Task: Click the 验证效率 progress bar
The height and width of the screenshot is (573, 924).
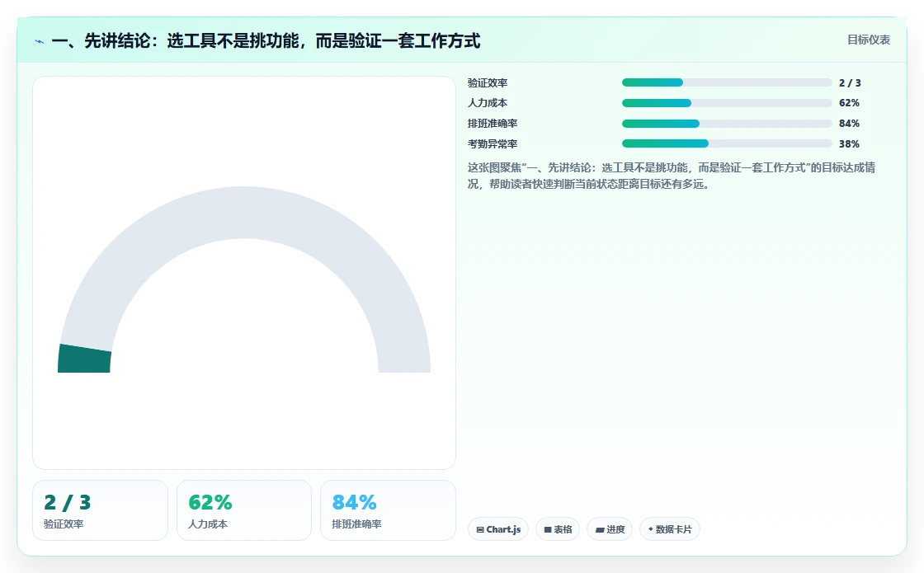Action: pos(727,82)
